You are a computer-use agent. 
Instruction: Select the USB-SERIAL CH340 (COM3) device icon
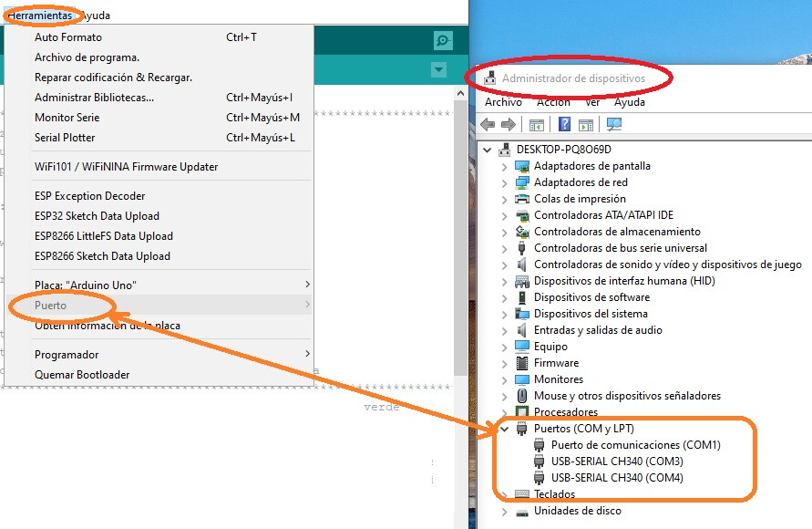[538, 462]
